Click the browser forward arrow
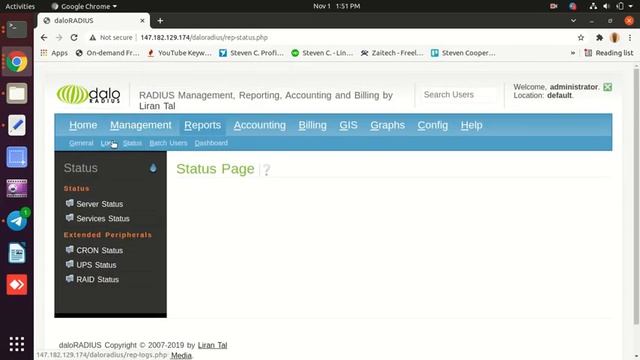This screenshot has height=360, width=640. 59,38
